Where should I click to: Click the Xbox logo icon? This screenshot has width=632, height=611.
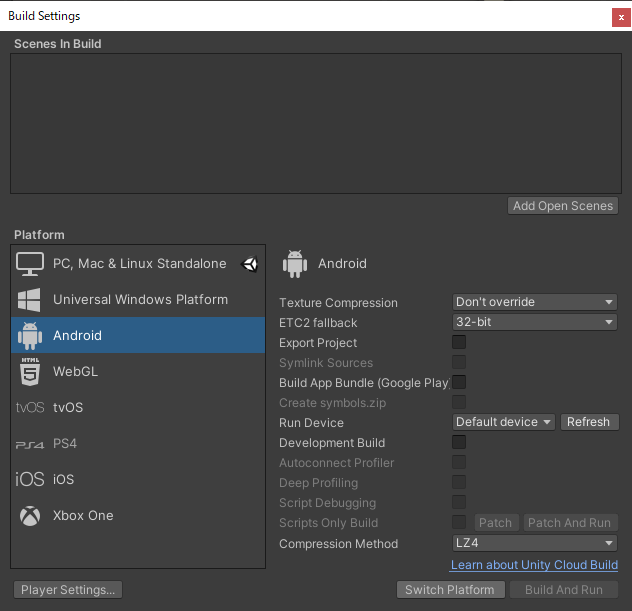tap(30, 515)
